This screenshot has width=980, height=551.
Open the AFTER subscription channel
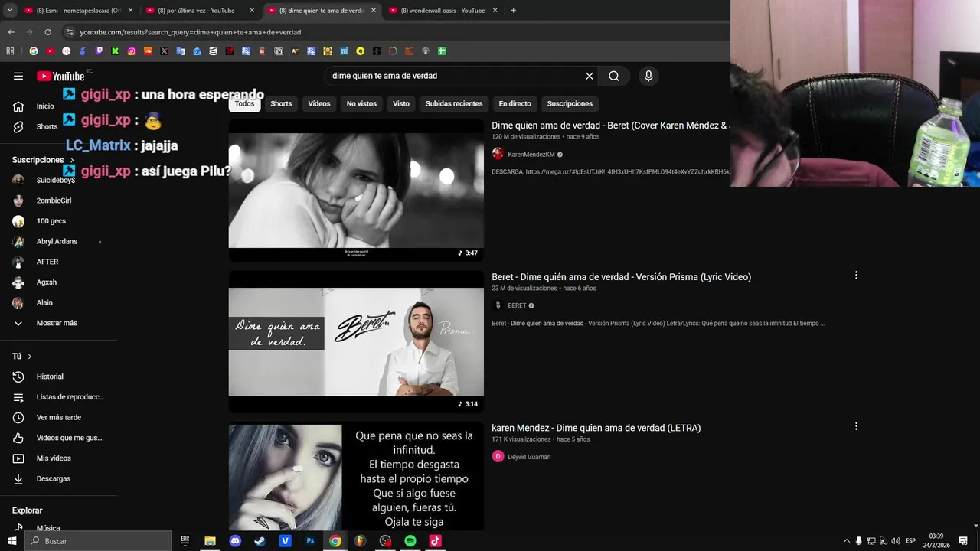(x=47, y=262)
